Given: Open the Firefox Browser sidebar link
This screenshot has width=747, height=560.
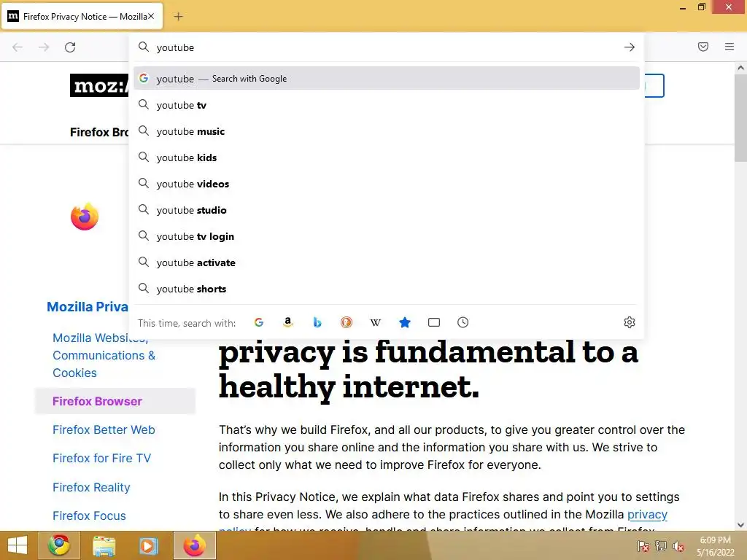Looking at the screenshot, I should (97, 402).
